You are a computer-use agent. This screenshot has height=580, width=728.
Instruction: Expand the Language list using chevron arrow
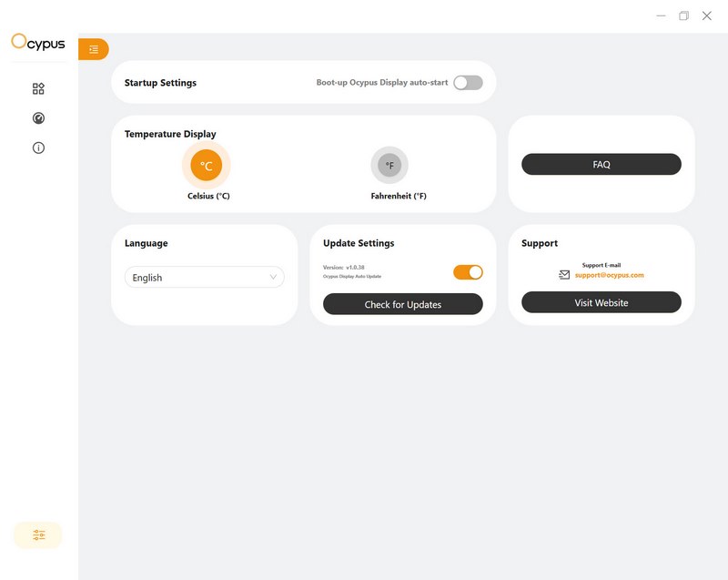tap(273, 278)
